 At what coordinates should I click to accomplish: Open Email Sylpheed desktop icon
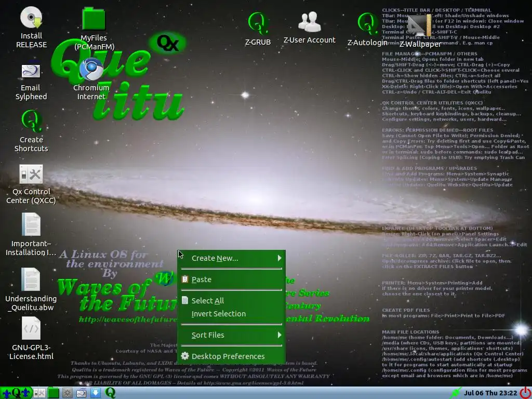(31, 71)
